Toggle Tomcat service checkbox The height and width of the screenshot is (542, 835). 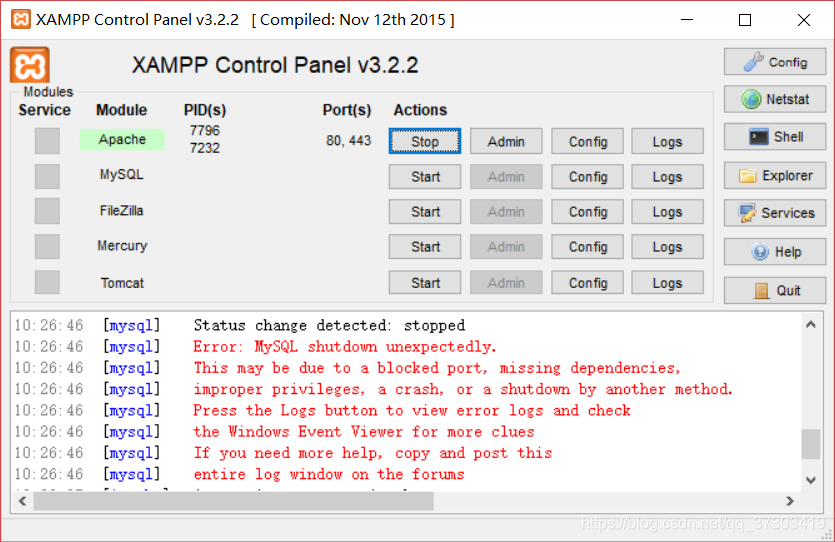pos(47,282)
